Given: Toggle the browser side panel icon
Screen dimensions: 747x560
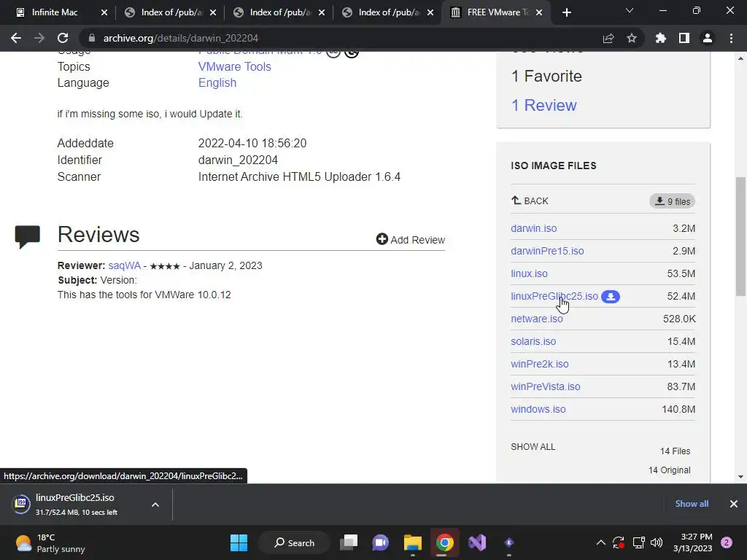Looking at the screenshot, I should [x=684, y=38].
